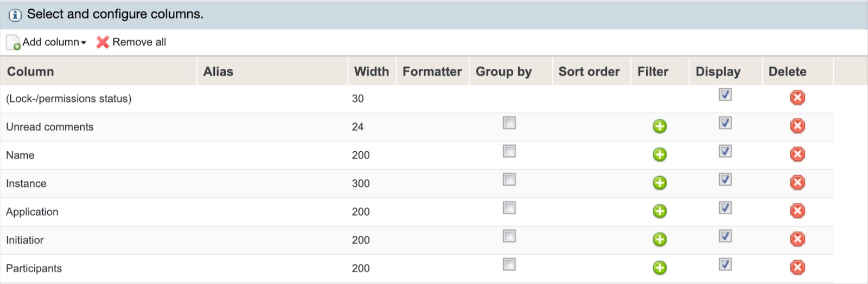Click the Width value 300 for Instance
Screen dimensions: 868x284
pos(361,183)
